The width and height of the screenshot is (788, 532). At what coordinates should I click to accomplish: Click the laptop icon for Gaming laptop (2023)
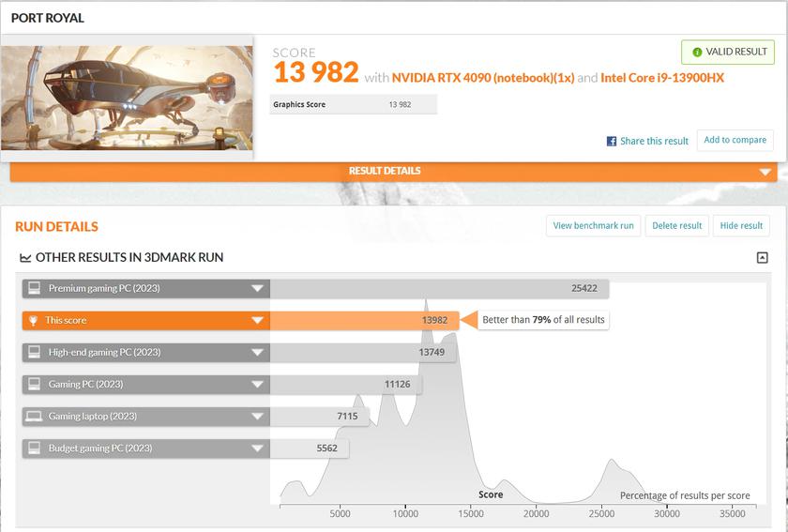33,416
